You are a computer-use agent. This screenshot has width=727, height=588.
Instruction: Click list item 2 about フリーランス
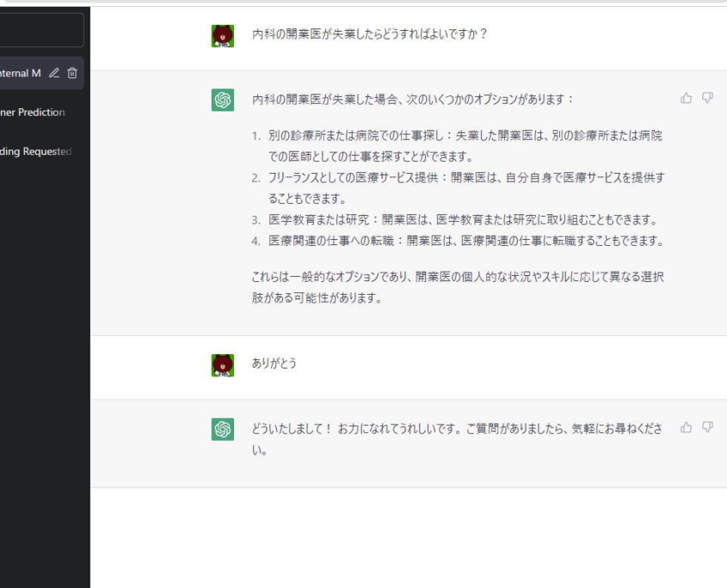466,188
